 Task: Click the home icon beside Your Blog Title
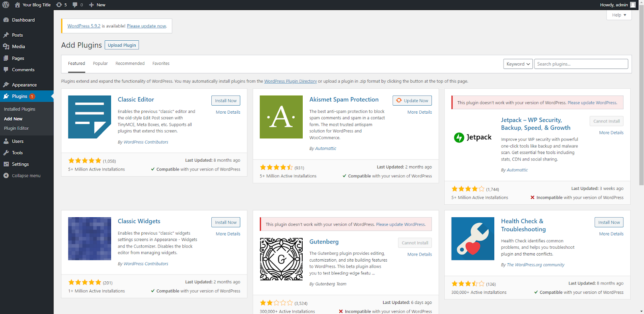click(17, 5)
